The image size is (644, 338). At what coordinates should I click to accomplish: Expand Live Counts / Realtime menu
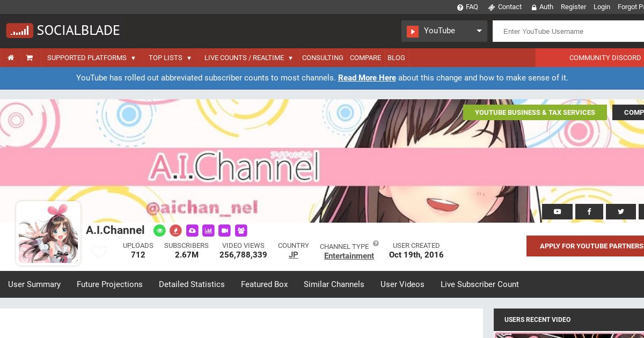tap(248, 57)
